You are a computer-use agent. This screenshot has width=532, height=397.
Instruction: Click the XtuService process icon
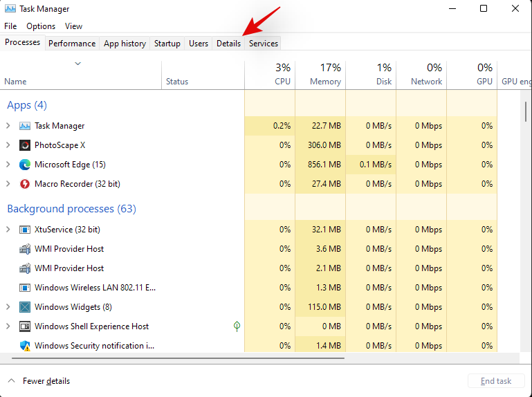point(25,230)
